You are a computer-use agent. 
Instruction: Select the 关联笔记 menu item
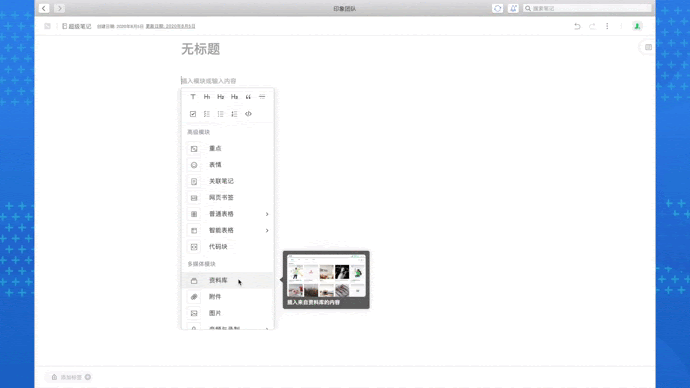[x=228, y=181]
